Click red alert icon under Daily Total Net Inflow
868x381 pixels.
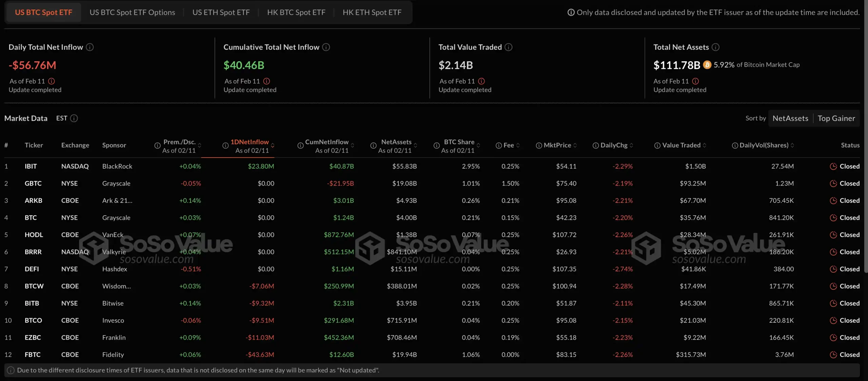click(x=51, y=81)
